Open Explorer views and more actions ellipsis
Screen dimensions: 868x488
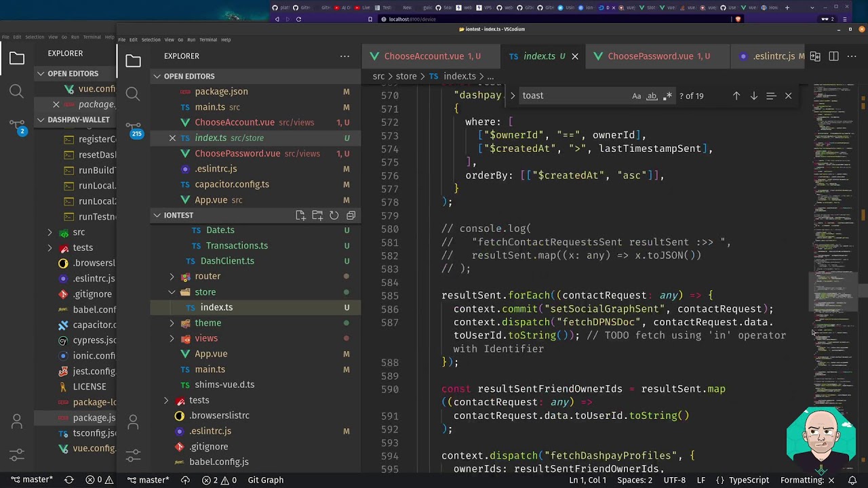344,56
